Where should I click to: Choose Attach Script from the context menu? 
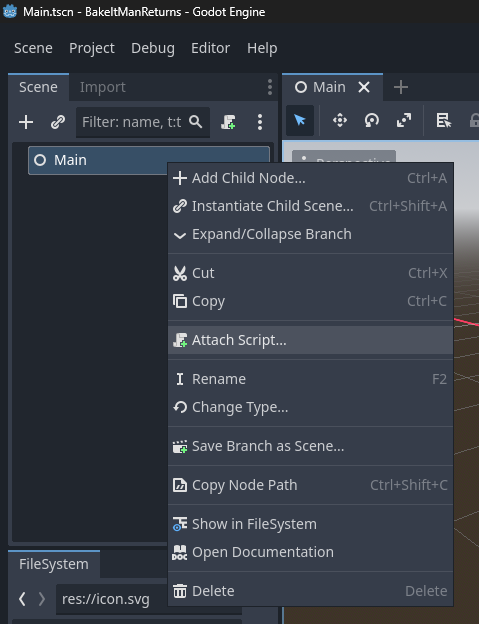coord(311,340)
